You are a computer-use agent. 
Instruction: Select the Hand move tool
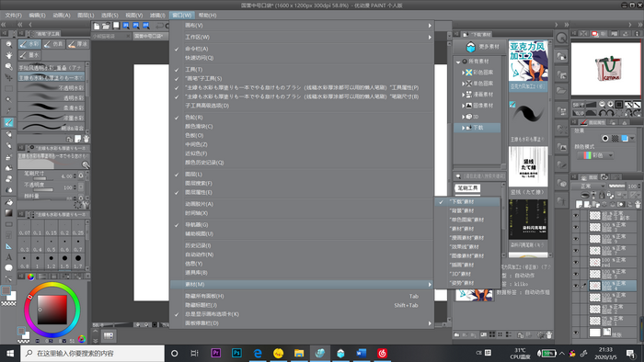point(8,55)
